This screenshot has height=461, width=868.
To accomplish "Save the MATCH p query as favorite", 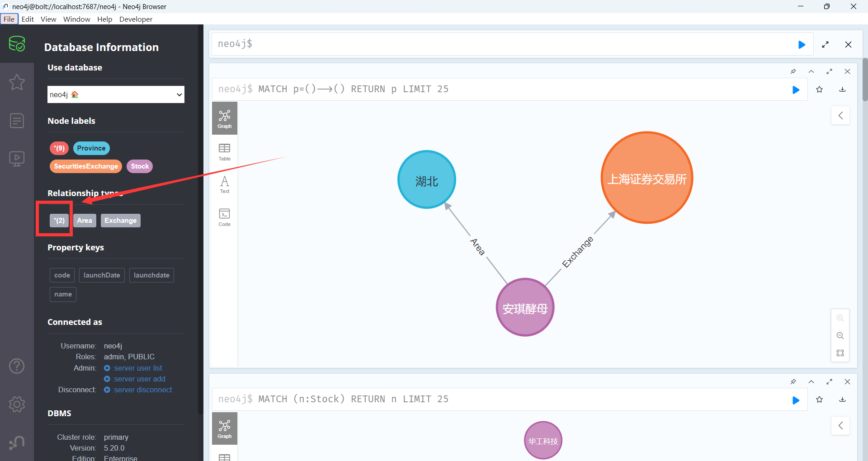I will click(819, 89).
